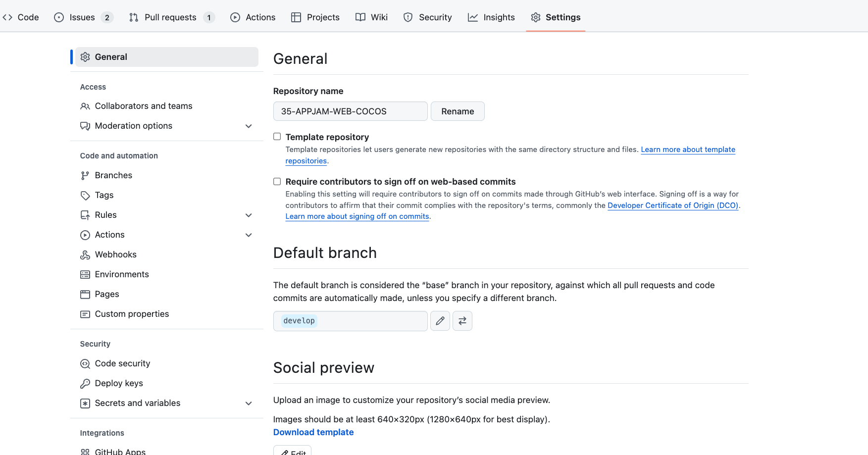868x455 pixels.
Task: Click the Rename button
Action: click(458, 111)
